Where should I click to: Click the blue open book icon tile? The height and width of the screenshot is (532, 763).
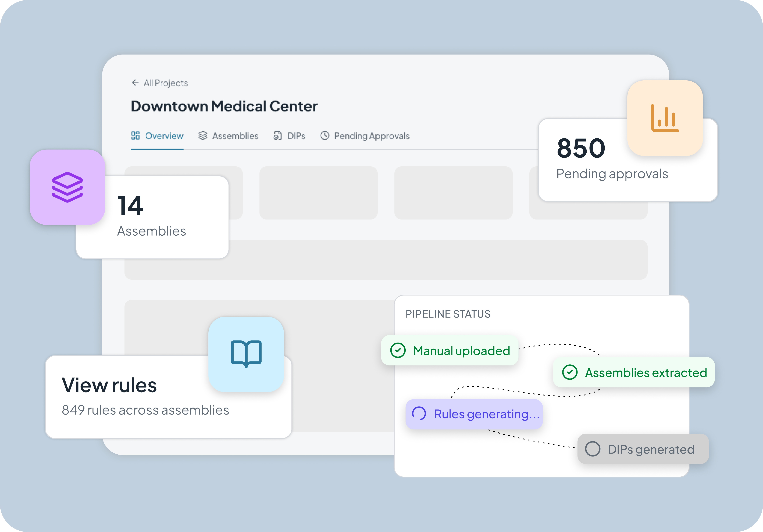click(246, 354)
